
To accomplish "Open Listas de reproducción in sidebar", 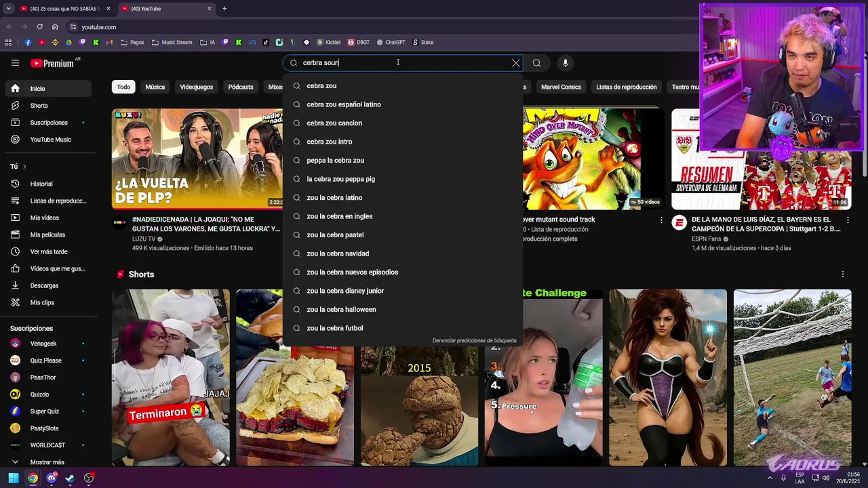I will pyautogui.click(x=48, y=201).
